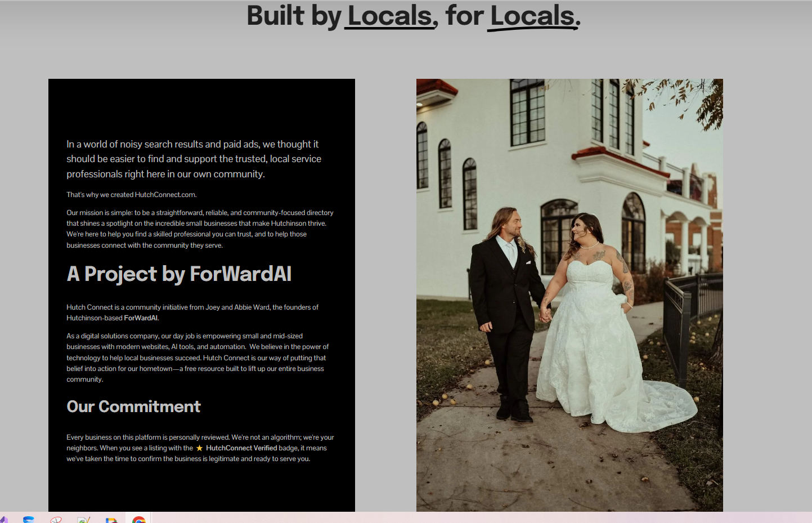The width and height of the screenshot is (812, 523).
Task: Open the Snipping Tool taskbar icon
Action: tap(56, 520)
